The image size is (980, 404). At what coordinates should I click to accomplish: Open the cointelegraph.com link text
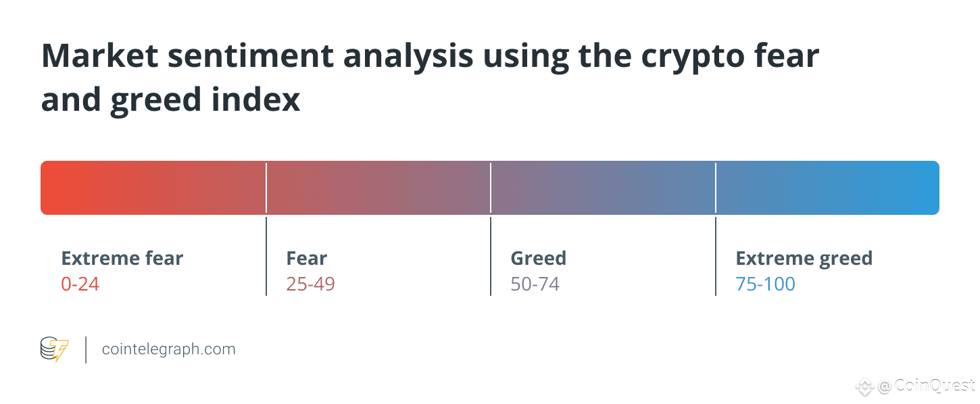tap(168, 349)
